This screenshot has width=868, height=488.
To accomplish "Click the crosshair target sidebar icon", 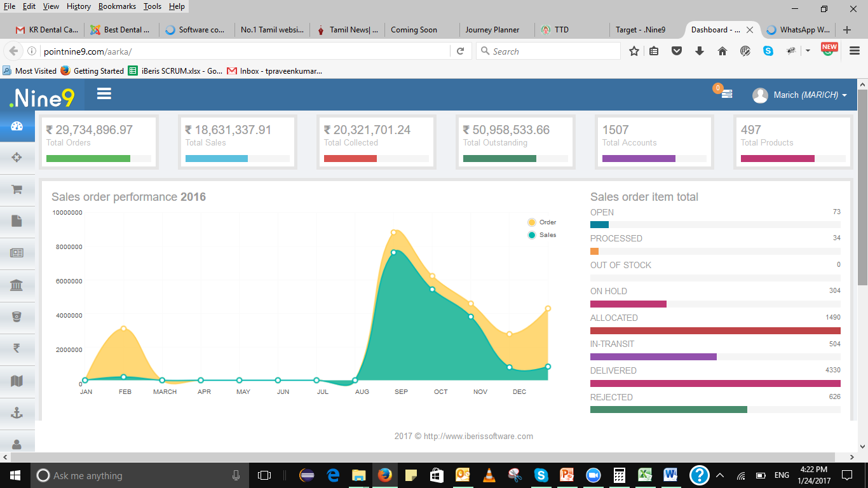I will pyautogui.click(x=17, y=157).
